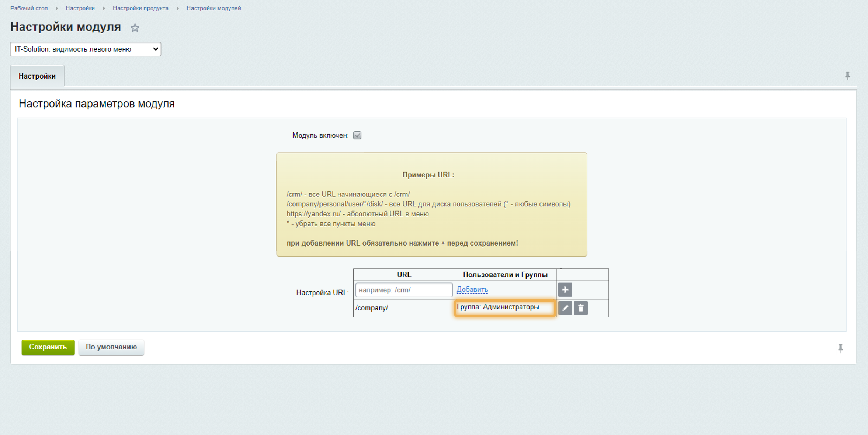The image size is (868, 435).
Task: Click the pin icon beside the Настройки tab
Action: point(847,76)
